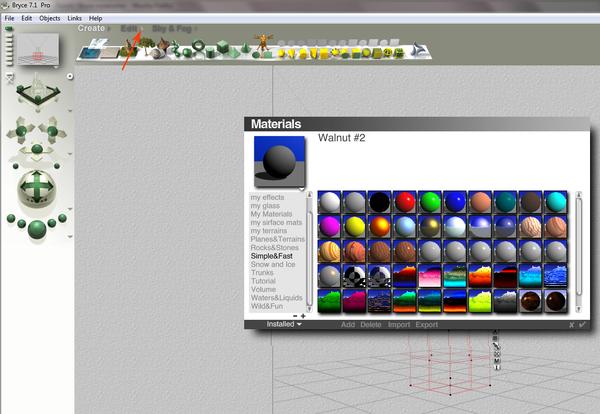Open the Links menu

(74, 18)
